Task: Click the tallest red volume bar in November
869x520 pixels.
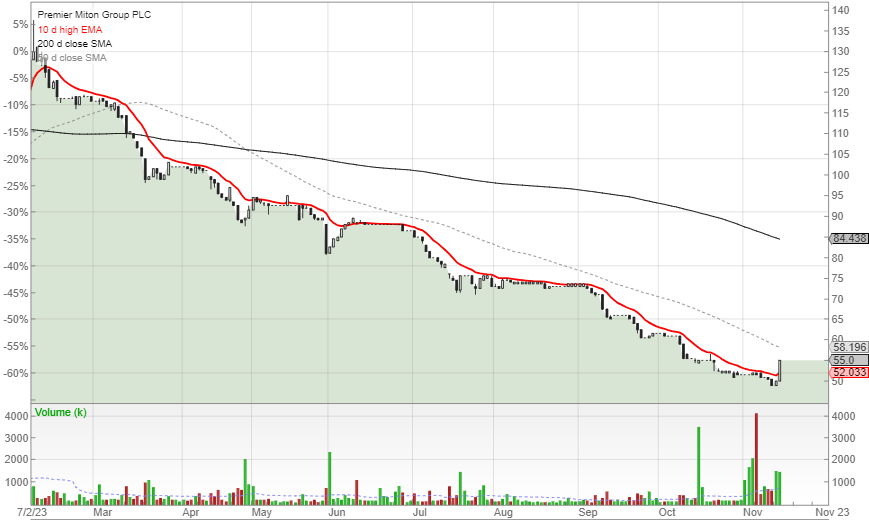Action: (756, 458)
